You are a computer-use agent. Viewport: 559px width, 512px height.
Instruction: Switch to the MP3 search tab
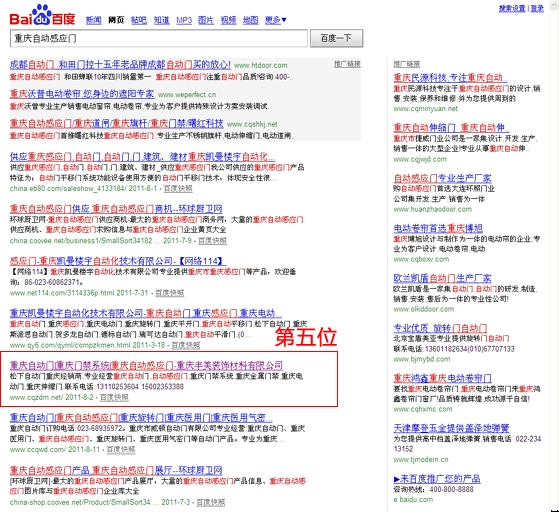tap(184, 20)
